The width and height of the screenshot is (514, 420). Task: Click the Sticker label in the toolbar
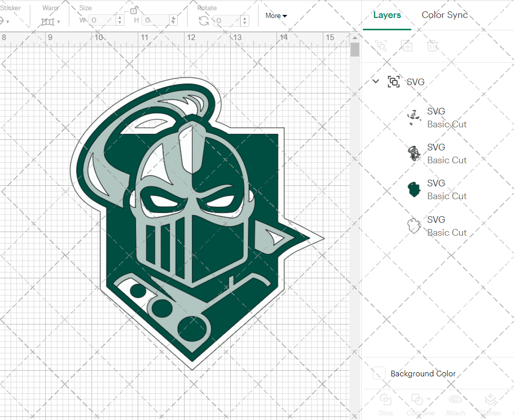tap(11, 8)
